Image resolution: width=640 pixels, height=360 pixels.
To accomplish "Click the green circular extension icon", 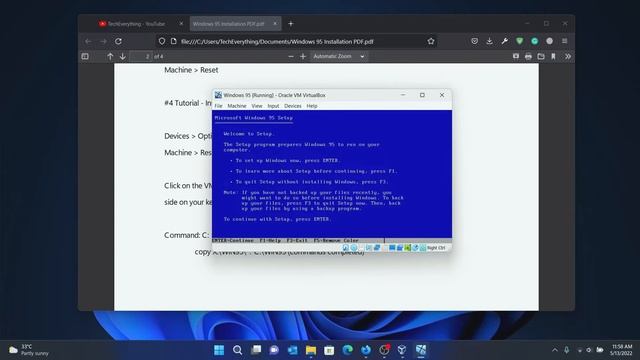I will [x=535, y=41].
